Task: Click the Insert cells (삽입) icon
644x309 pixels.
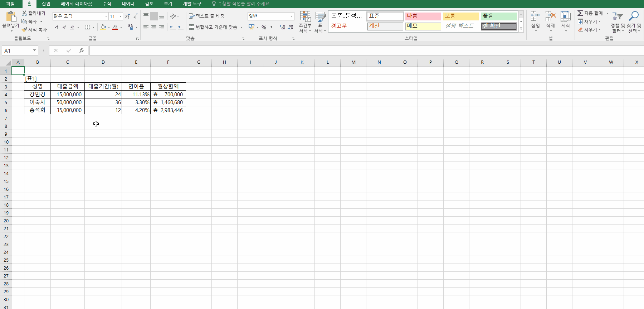Action: pos(536,16)
